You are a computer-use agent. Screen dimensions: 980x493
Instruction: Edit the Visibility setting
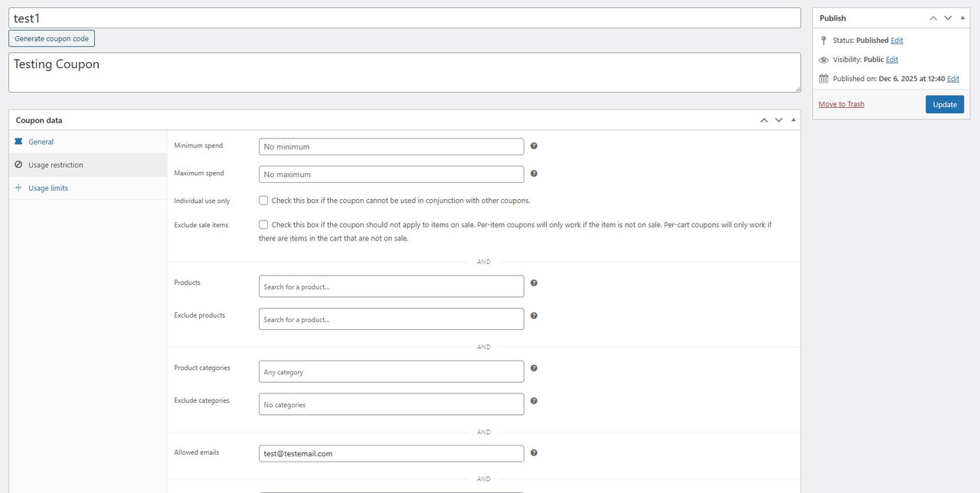[892, 60]
